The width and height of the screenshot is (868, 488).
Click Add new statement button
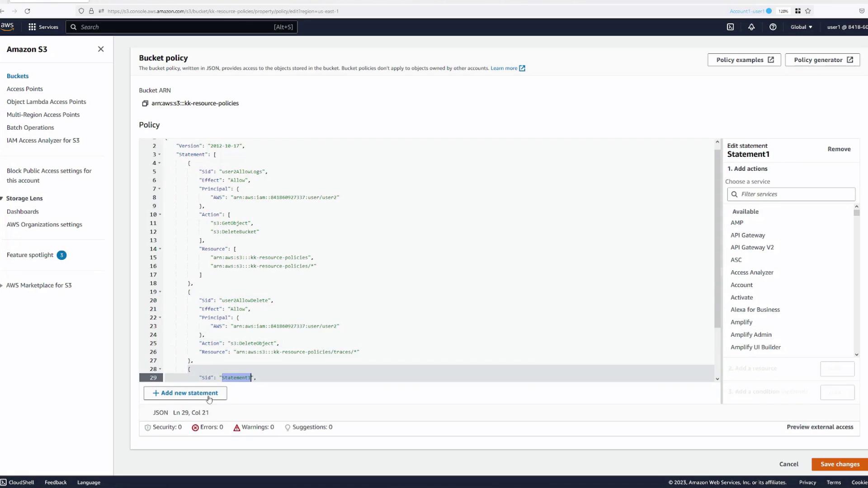pyautogui.click(x=185, y=393)
